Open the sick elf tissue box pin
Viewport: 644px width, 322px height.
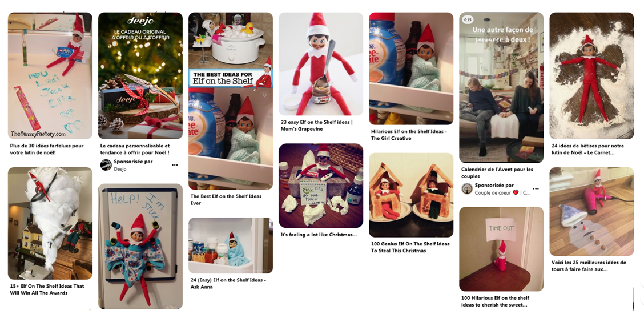point(321,186)
